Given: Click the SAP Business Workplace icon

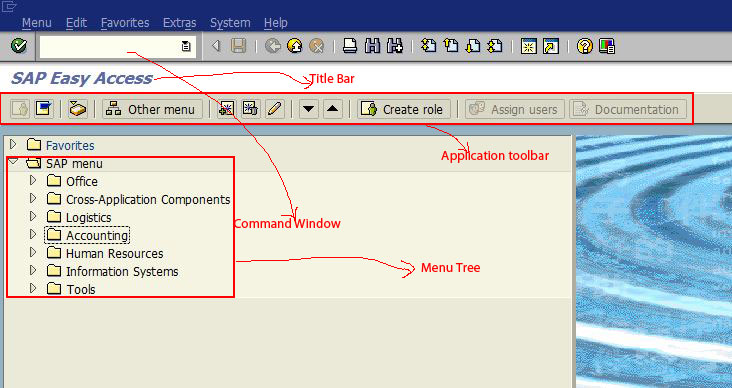Looking at the screenshot, I should pyautogui.click(x=77, y=109).
